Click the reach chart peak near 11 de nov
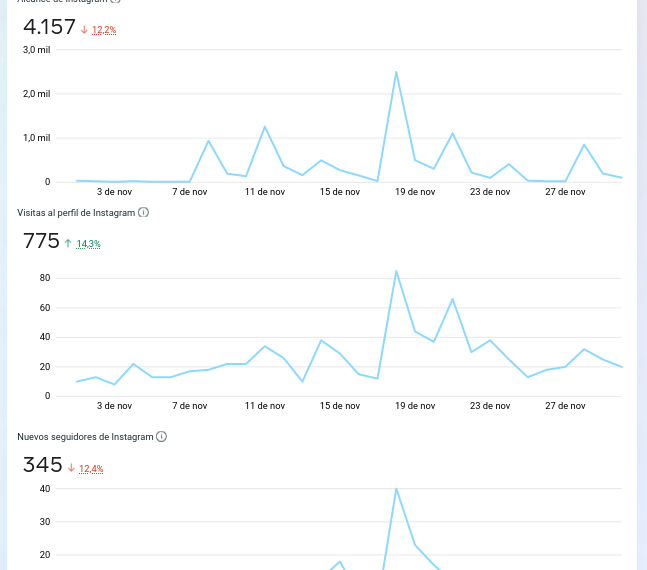The height and width of the screenshot is (570, 647). (x=265, y=127)
